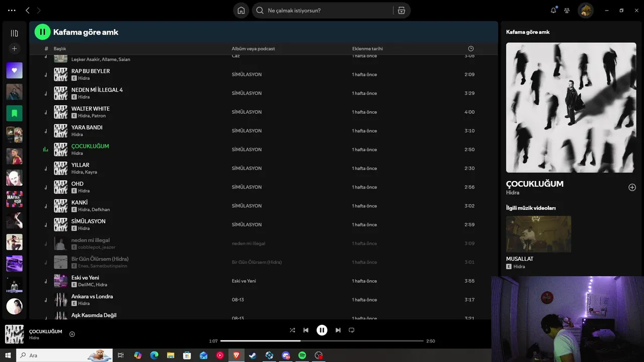The height and width of the screenshot is (362, 644).
Task: Select the YARA BANDI track
Action: (87, 128)
